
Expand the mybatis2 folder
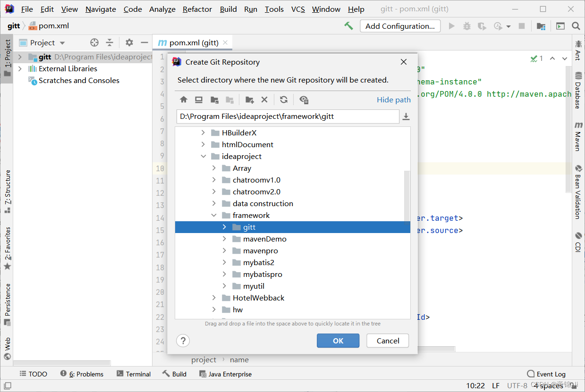point(225,263)
